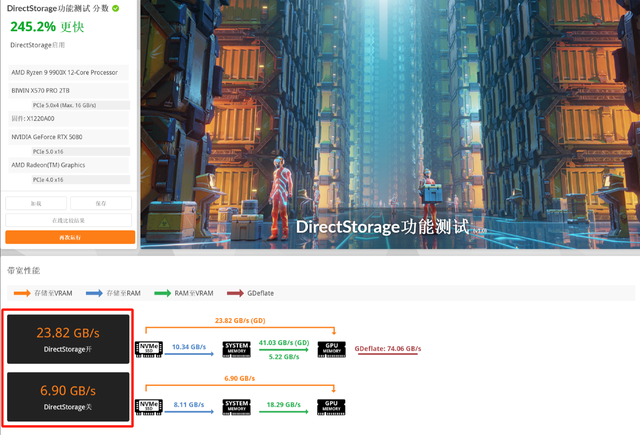The height and width of the screenshot is (435, 640).
Task: Click the 245.2% faster score text
Action: [x=47, y=27]
